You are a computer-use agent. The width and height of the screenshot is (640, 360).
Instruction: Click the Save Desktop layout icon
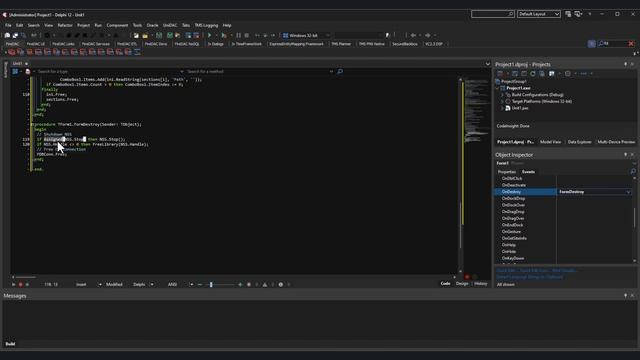[x=568, y=14]
